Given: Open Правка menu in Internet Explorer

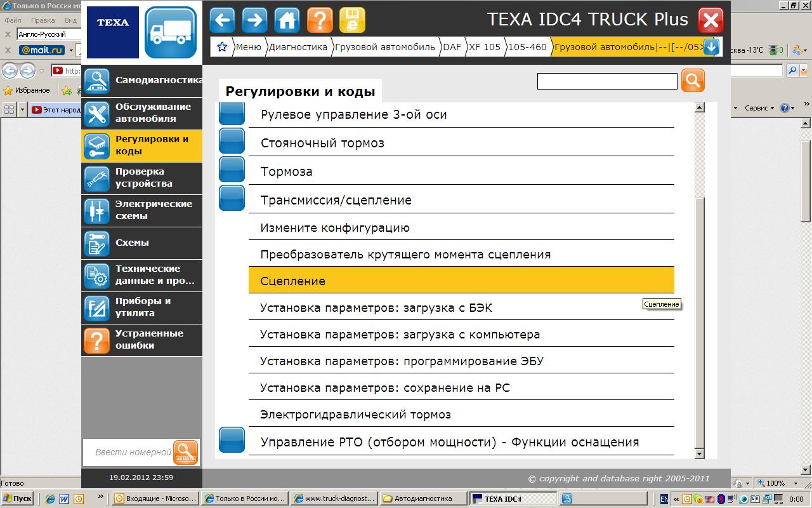Looking at the screenshot, I should coord(43,20).
